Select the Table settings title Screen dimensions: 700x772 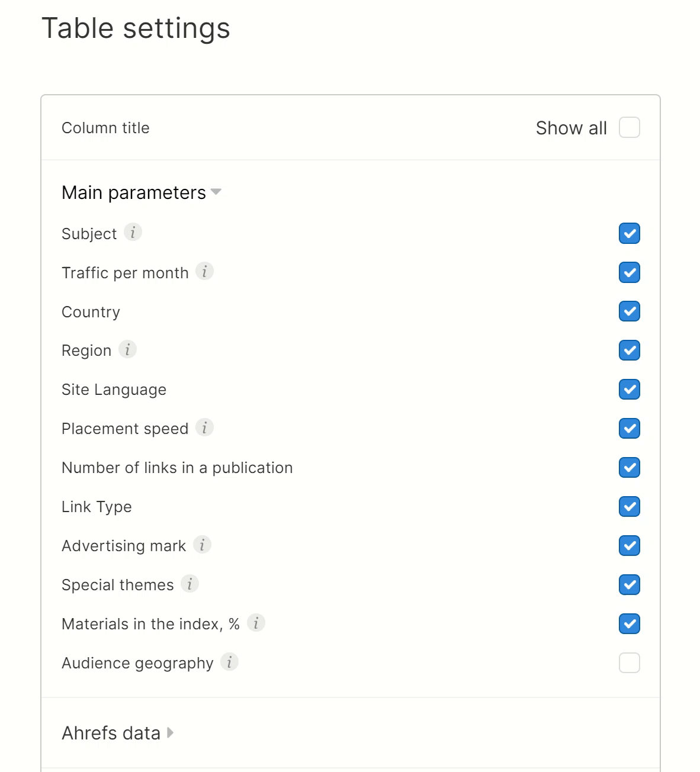point(136,28)
